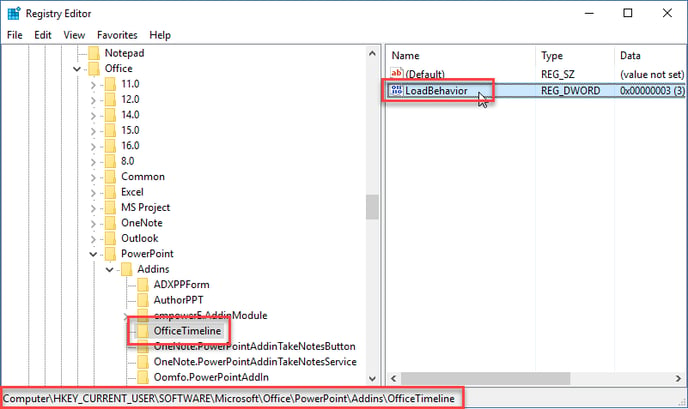Select the OneNote.PowerPointAddinTakeNotesService key
Image resolution: width=688 pixels, height=409 pixels.
tap(255, 362)
